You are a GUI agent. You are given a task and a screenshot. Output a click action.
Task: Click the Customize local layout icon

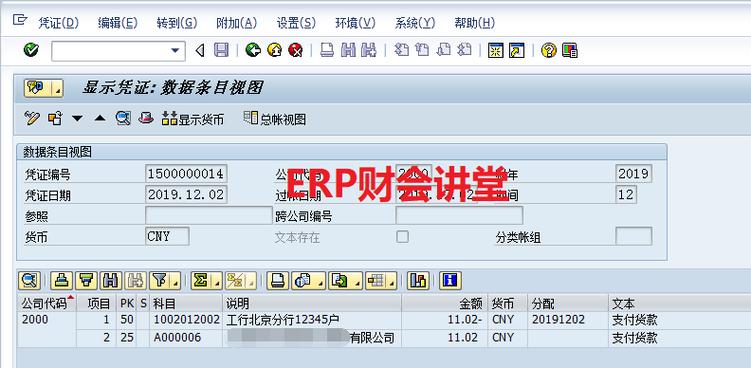coord(570,50)
